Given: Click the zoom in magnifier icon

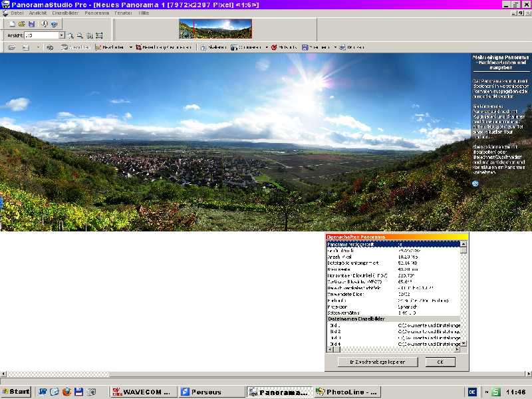Looking at the screenshot, I should coord(70,35).
